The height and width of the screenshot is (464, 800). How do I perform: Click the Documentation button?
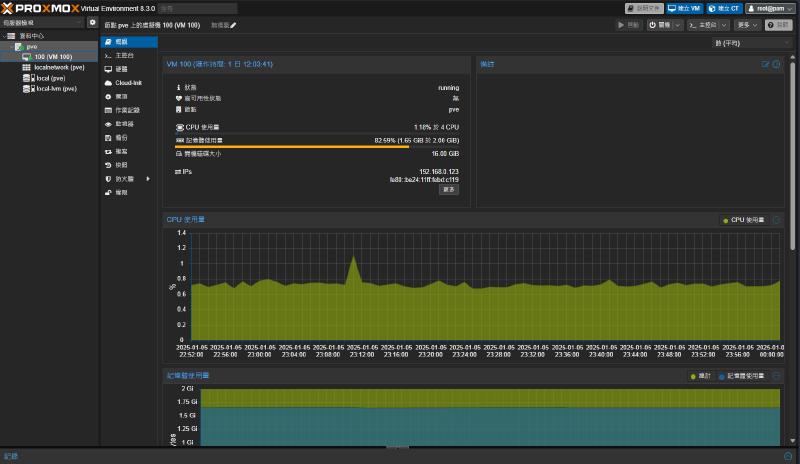644,8
